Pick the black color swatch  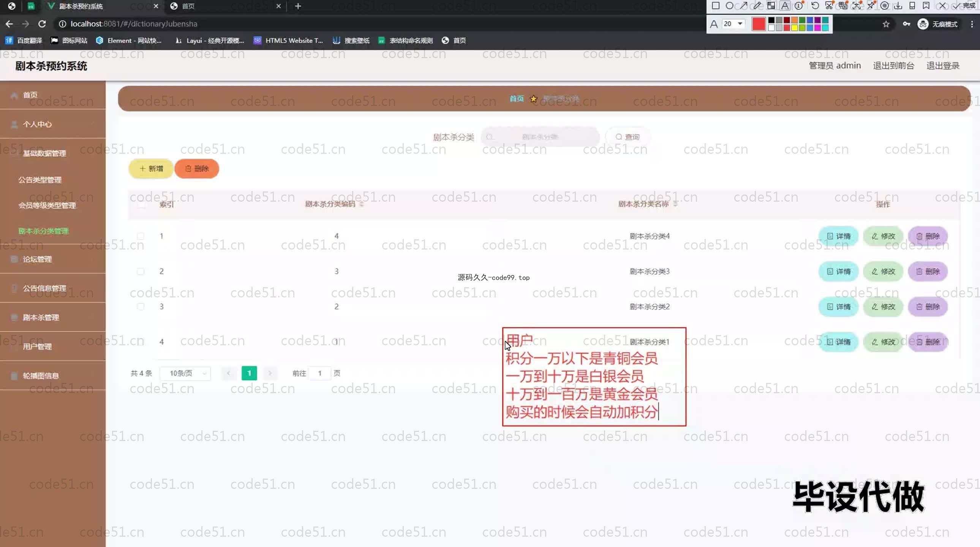click(x=771, y=20)
